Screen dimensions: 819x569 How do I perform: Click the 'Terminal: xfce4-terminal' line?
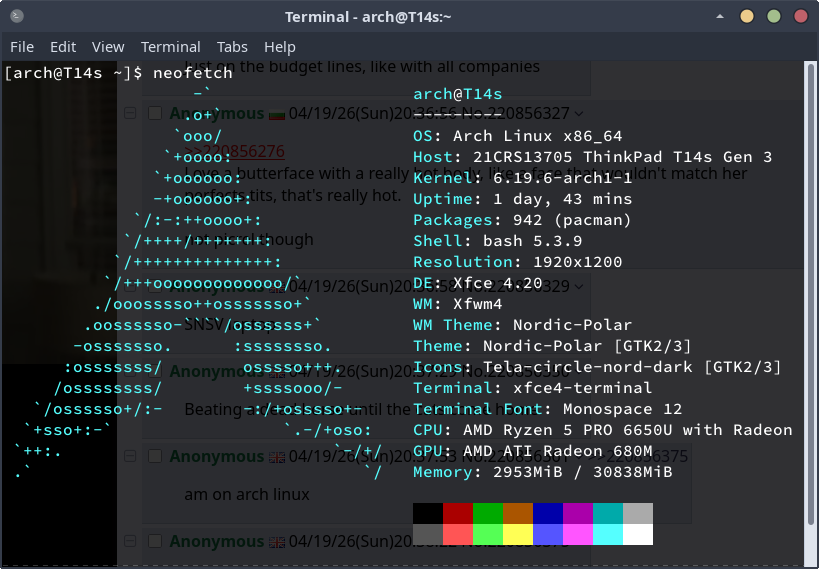click(532, 388)
